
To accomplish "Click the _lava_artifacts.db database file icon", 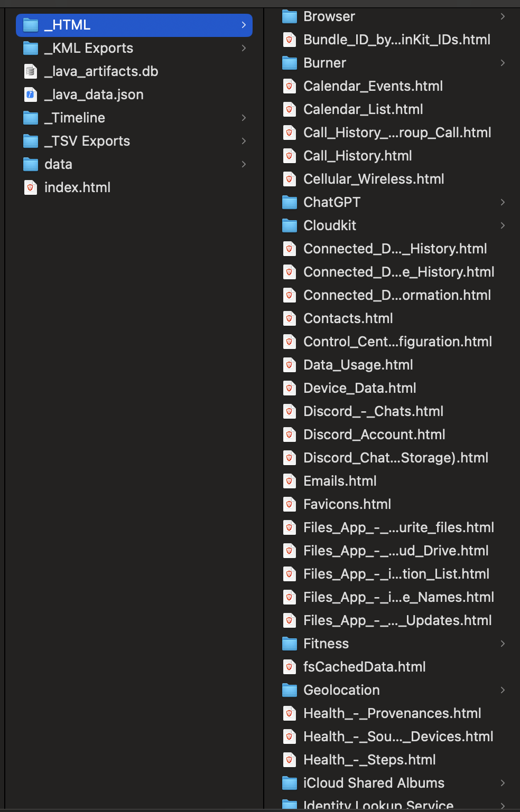I will (x=31, y=71).
